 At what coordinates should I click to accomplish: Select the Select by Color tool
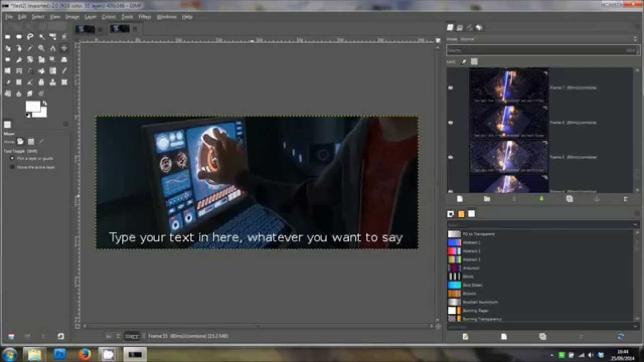pyautogui.click(x=53, y=37)
